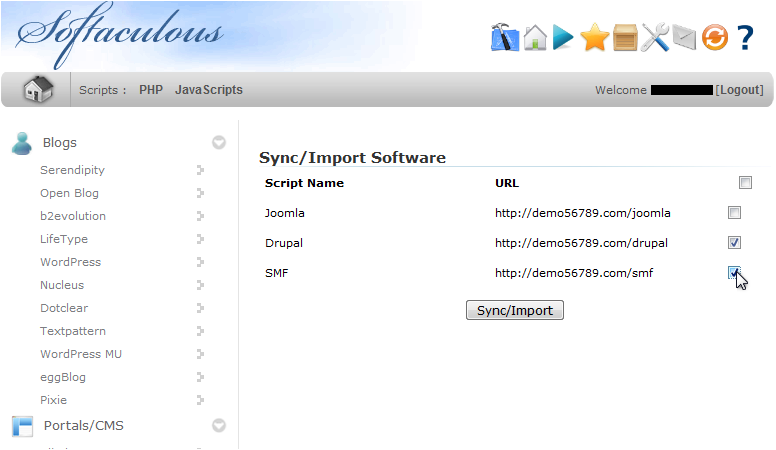Click the Portals/CMS category icon
Viewport: 776px width, 450px height.
coord(23,426)
